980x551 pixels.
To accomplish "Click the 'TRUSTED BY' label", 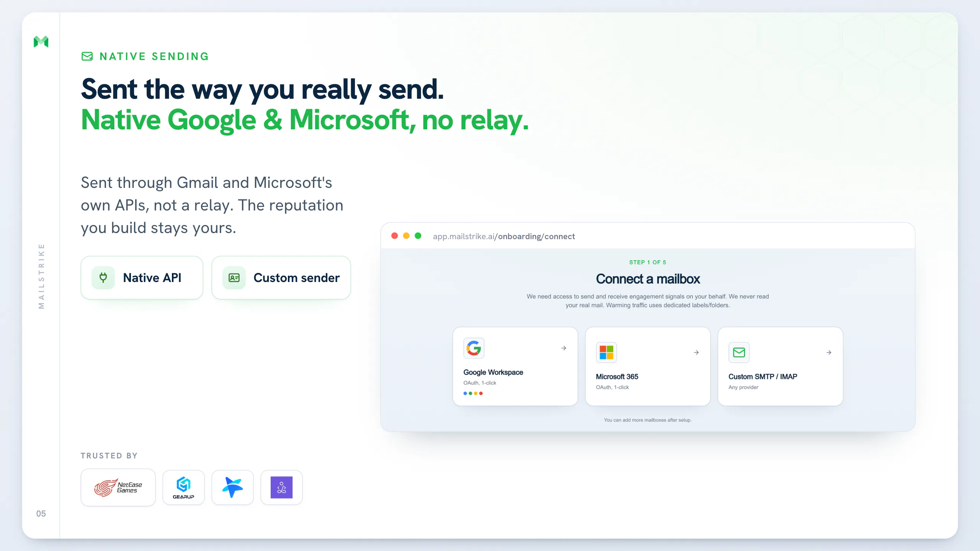I will 109,456.
